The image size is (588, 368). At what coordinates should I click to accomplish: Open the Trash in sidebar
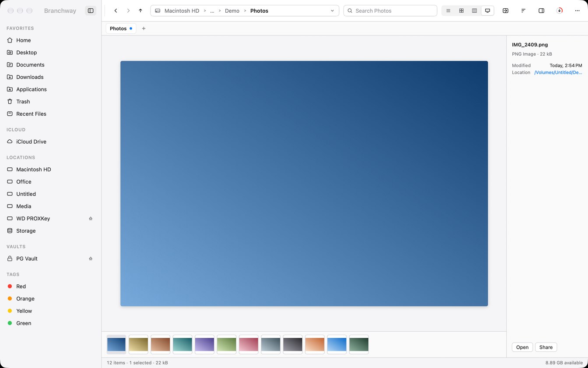(51, 102)
